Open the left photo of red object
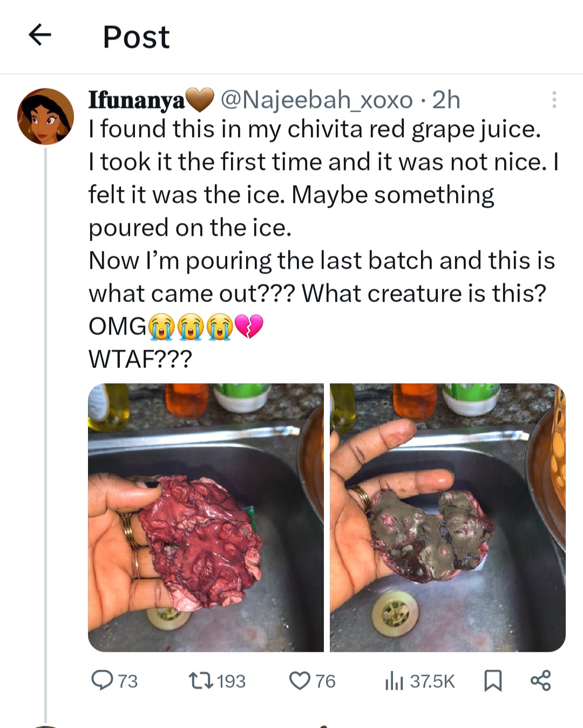Image resolution: width=583 pixels, height=728 pixels. coord(206,517)
